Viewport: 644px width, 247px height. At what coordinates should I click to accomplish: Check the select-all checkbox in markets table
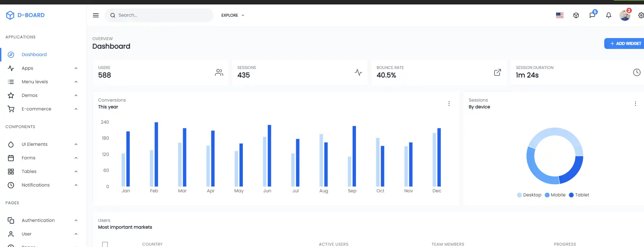pos(105,244)
